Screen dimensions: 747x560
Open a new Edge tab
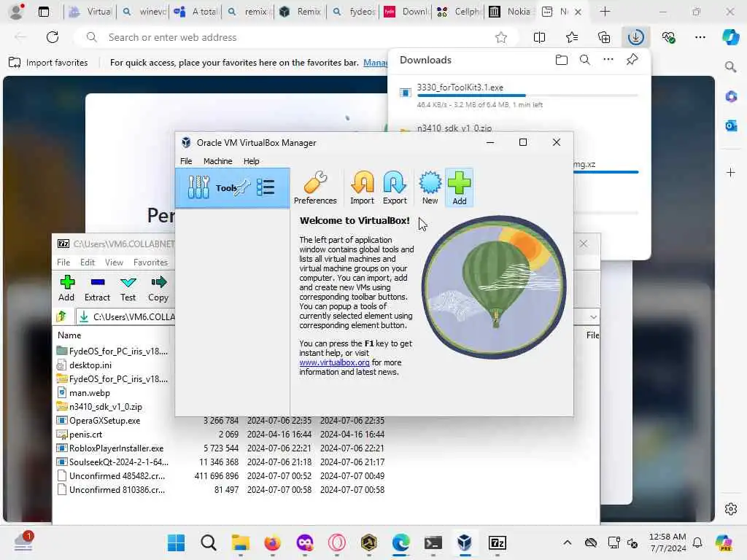click(x=605, y=12)
